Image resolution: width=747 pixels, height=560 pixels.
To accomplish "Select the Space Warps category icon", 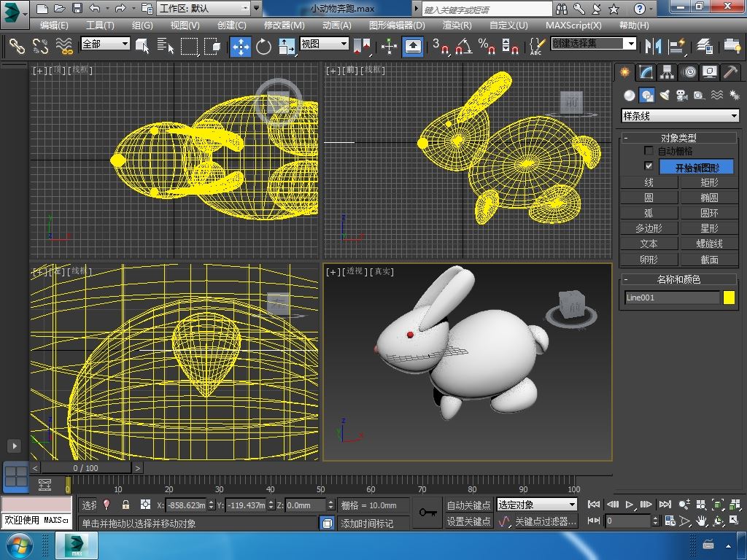I will (717, 96).
